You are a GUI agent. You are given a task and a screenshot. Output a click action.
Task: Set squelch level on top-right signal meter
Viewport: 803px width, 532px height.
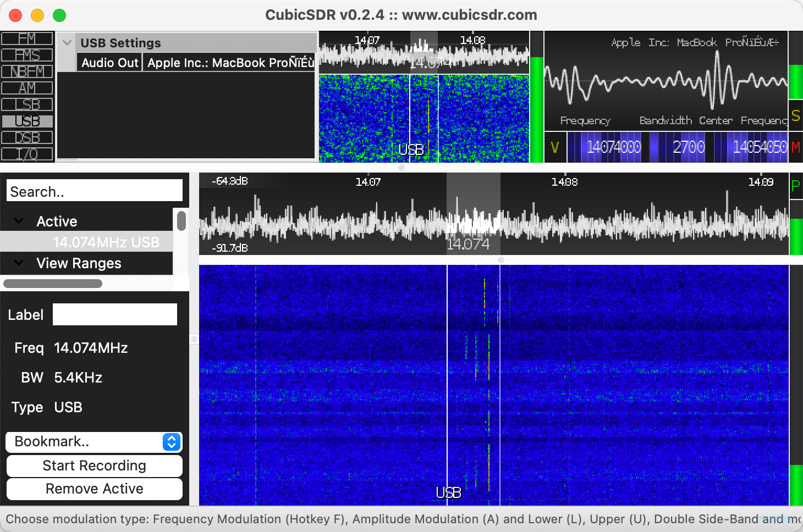click(795, 65)
